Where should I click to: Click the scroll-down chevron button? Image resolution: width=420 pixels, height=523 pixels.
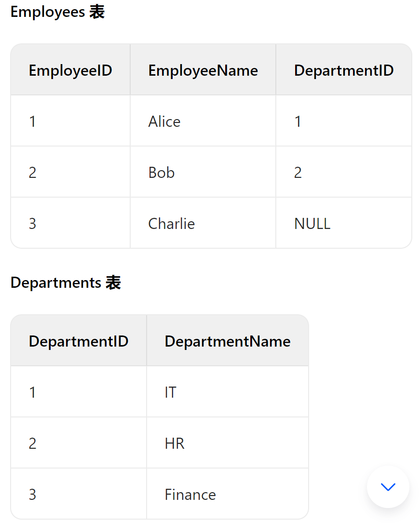pos(388,487)
